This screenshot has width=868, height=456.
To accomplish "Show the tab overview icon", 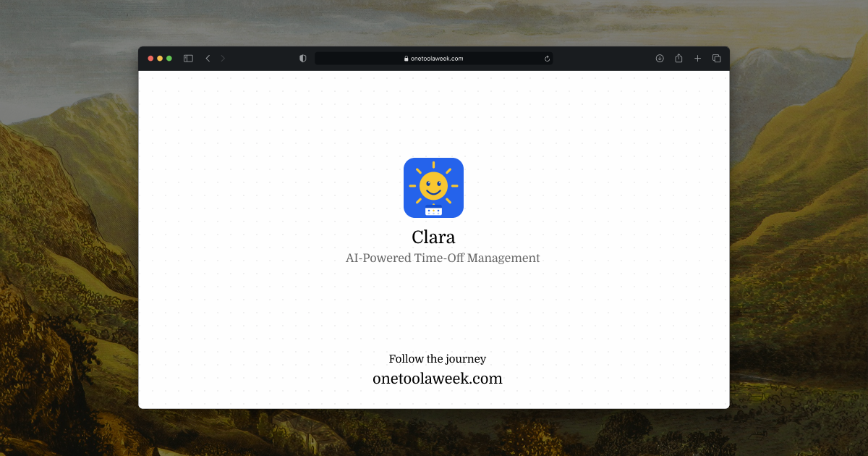I will point(717,59).
